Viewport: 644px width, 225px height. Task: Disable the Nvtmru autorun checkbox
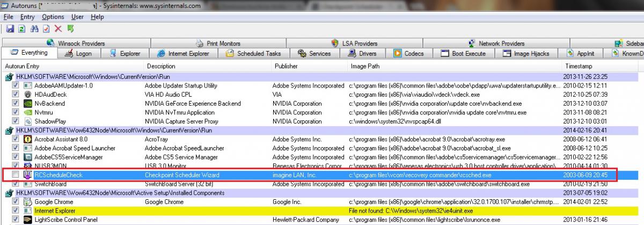click(x=16, y=113)
